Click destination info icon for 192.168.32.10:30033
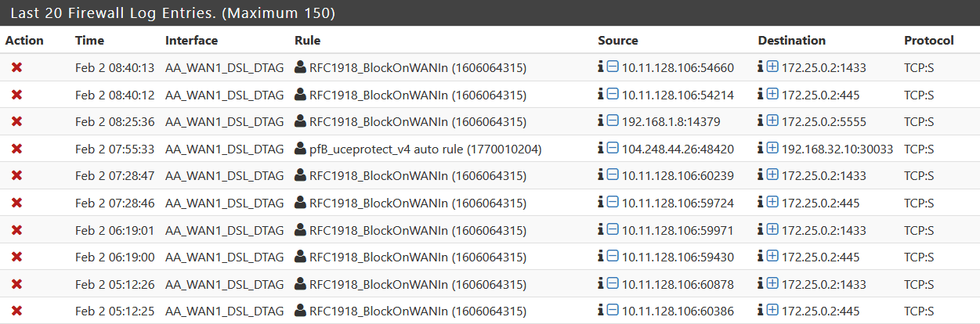 pos(761,149)
